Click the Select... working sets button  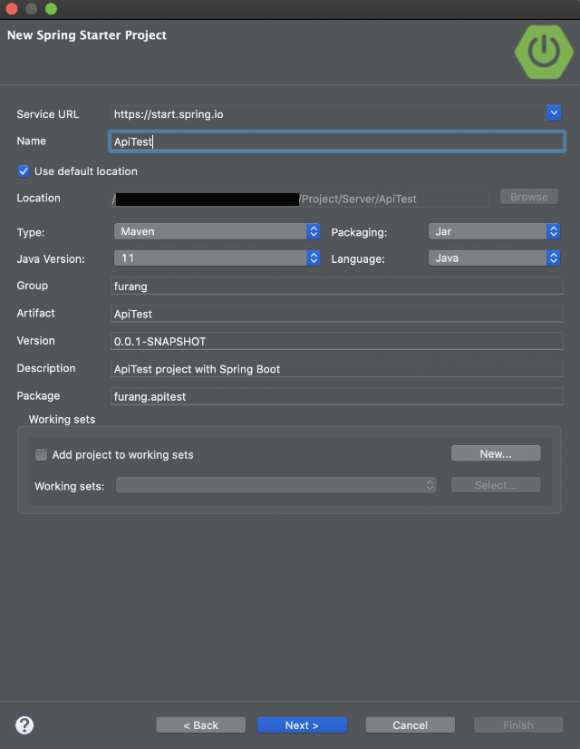496,485
